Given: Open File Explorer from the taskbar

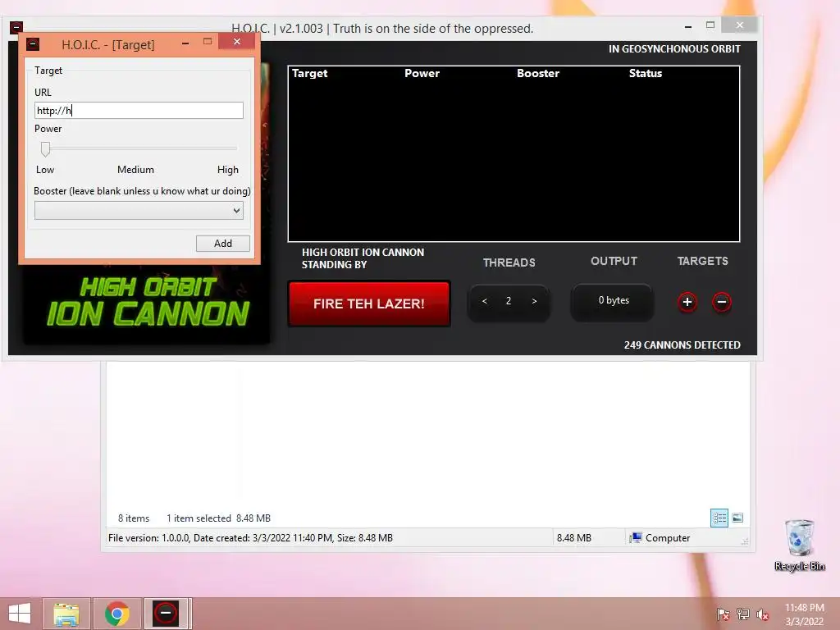Looking at the screenshot, I should 66,614.
